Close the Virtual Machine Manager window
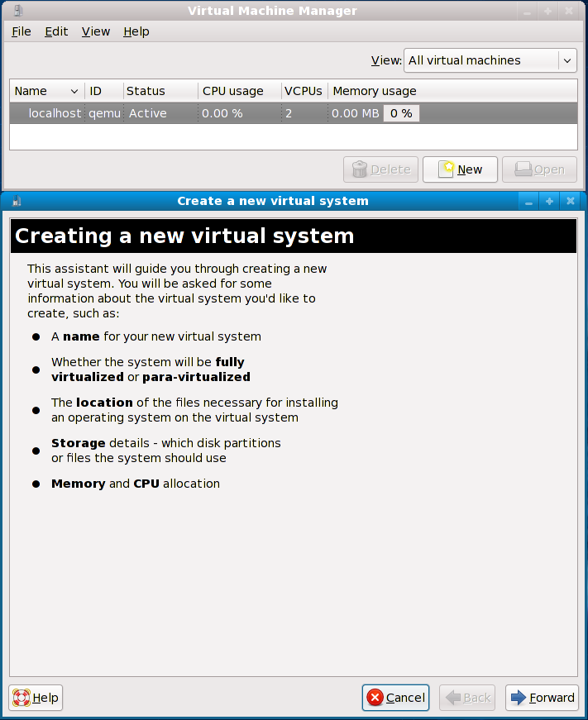The image size is (588, 720). 569,11
